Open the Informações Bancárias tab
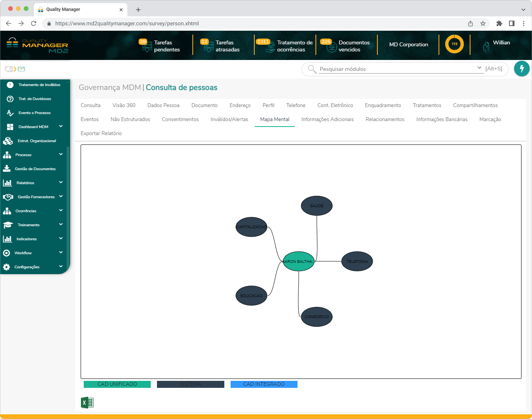The width and height of the screenshot is (532, 419). tap(442, 119)
